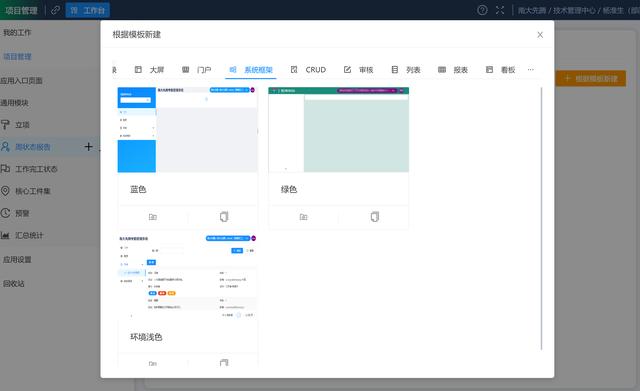
Task: Expand more tabs with the ellipsis
Action: point(530,69)
